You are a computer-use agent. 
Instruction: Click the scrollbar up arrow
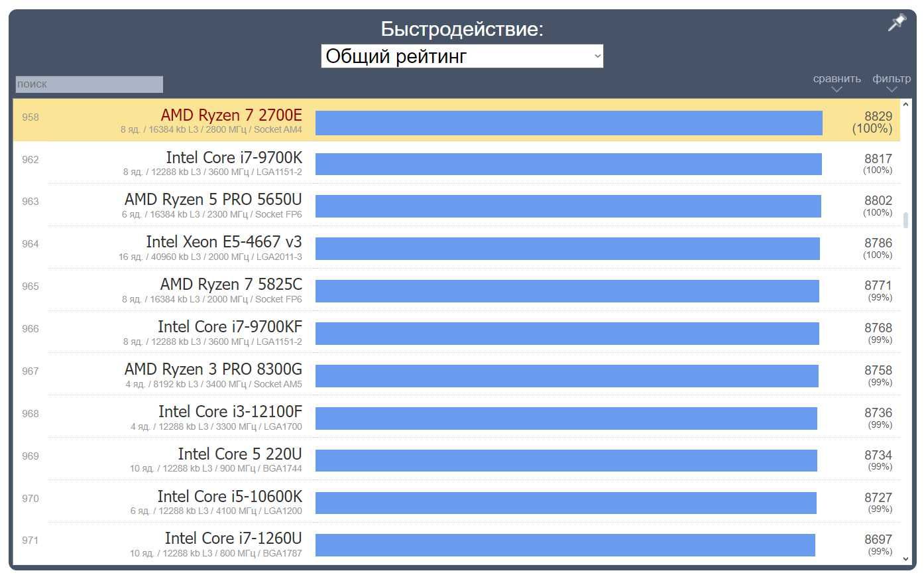pos(905,105)
